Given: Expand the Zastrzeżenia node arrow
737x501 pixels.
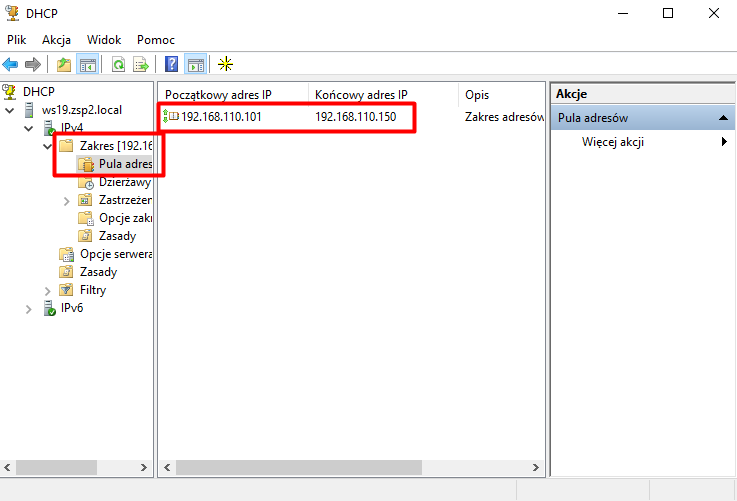Looking at the screenshot, I should [66, 200].
